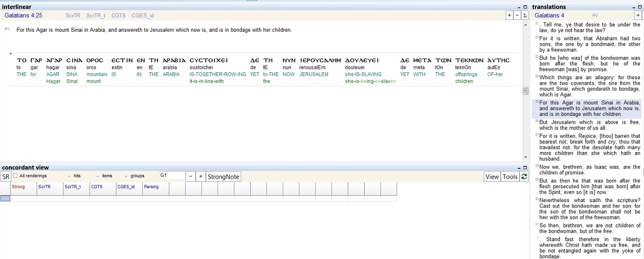Open the Galatians 4:25 reference link

tap(23, 16)
